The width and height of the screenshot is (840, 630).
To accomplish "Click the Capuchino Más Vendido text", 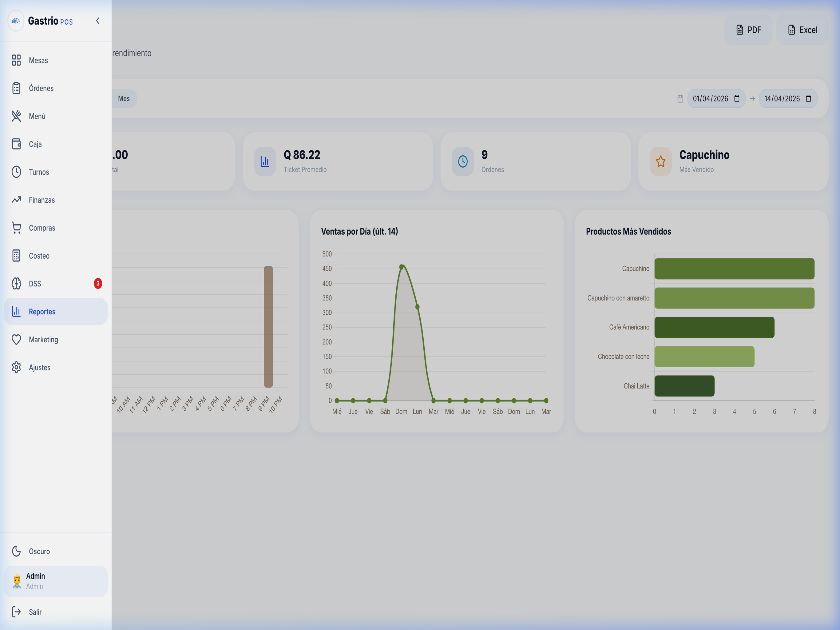I will pyautogui.click(x=704, y=155).
